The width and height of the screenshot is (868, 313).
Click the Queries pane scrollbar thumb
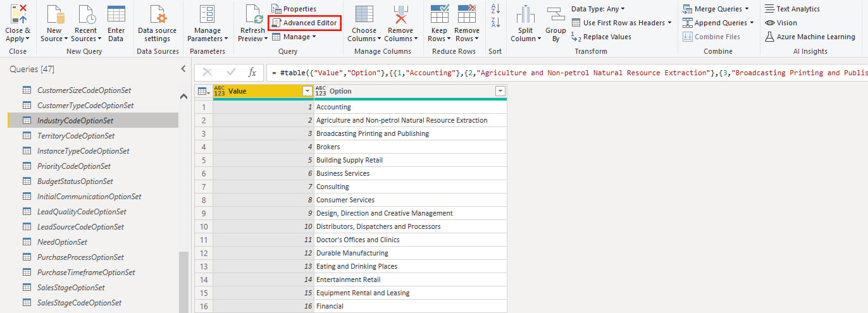(183, 283)
